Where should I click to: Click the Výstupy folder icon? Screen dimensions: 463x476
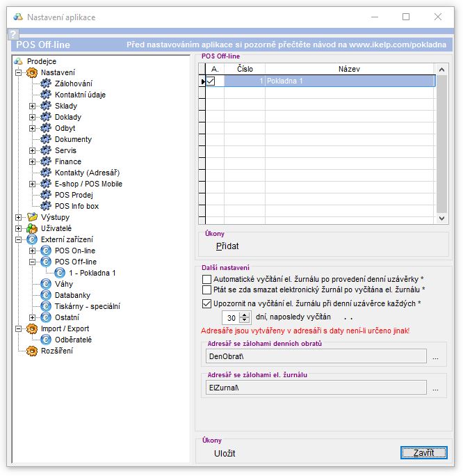pyautogui.click(x=32, y=217)
